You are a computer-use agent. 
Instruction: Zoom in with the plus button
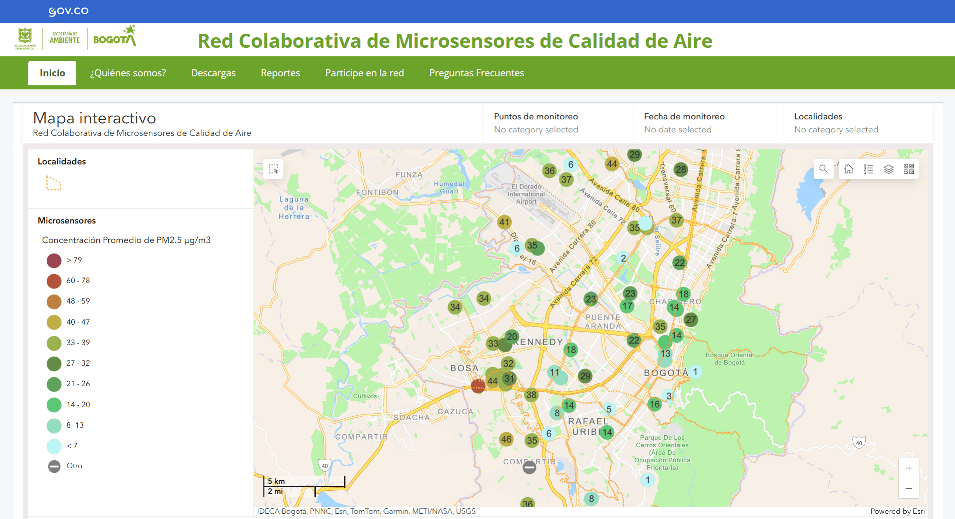pos(908,468)
